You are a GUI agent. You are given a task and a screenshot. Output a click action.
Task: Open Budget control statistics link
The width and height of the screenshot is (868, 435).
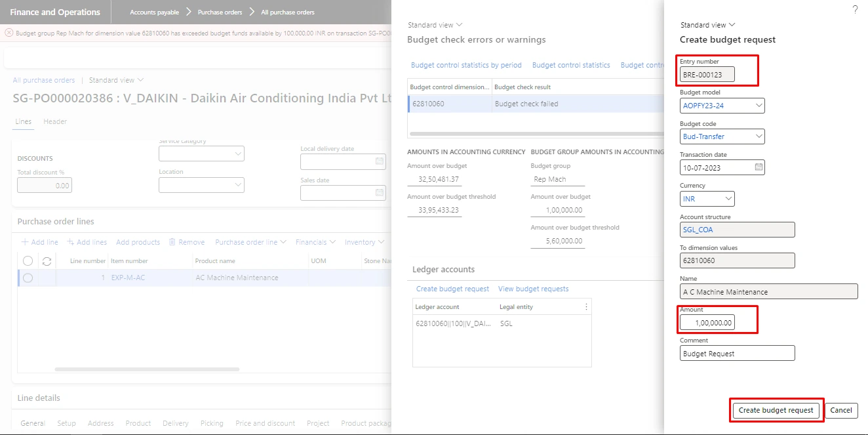tap(571, 65)
